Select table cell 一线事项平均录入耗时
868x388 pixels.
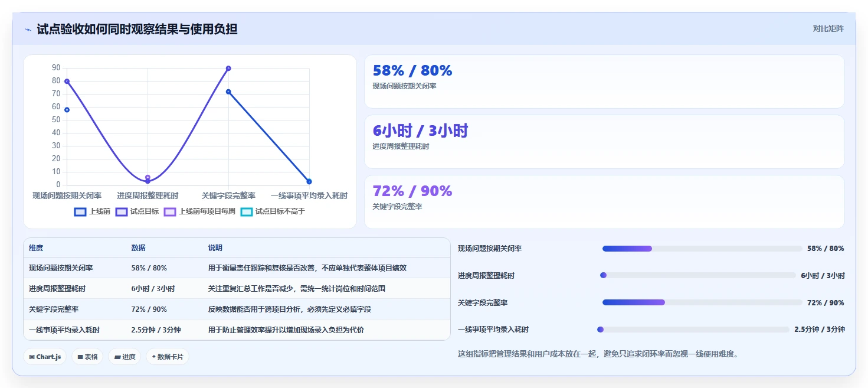[x=64, y=330]
